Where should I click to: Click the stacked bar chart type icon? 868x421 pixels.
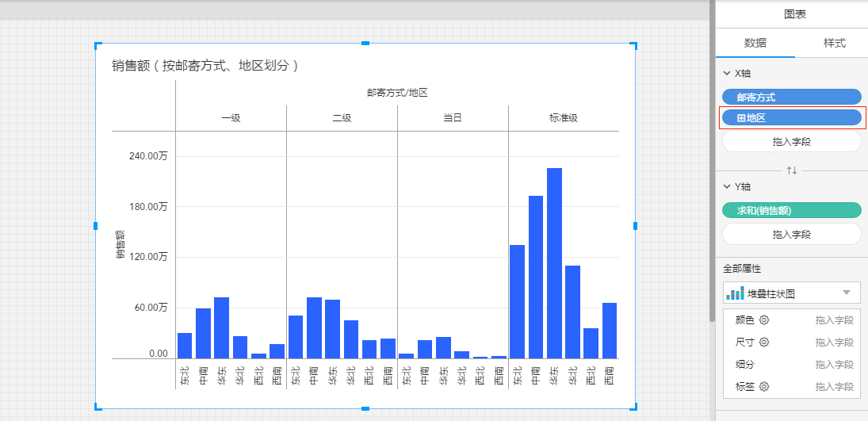735,293
